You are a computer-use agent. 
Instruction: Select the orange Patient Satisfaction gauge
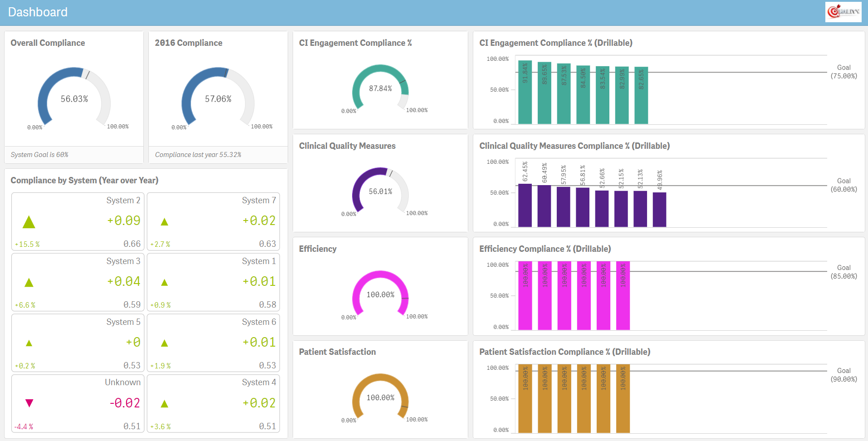[380, 396]
